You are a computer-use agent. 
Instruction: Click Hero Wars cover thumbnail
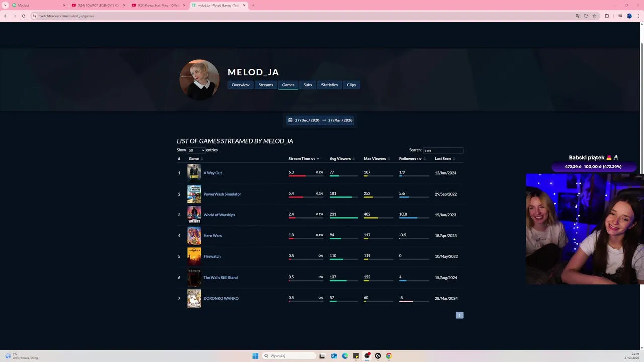(x=194, y=235)
